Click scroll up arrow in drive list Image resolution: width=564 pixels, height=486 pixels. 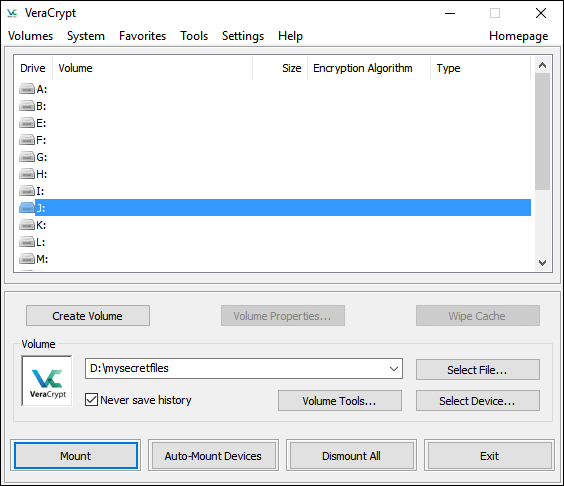tap(542, 65)
